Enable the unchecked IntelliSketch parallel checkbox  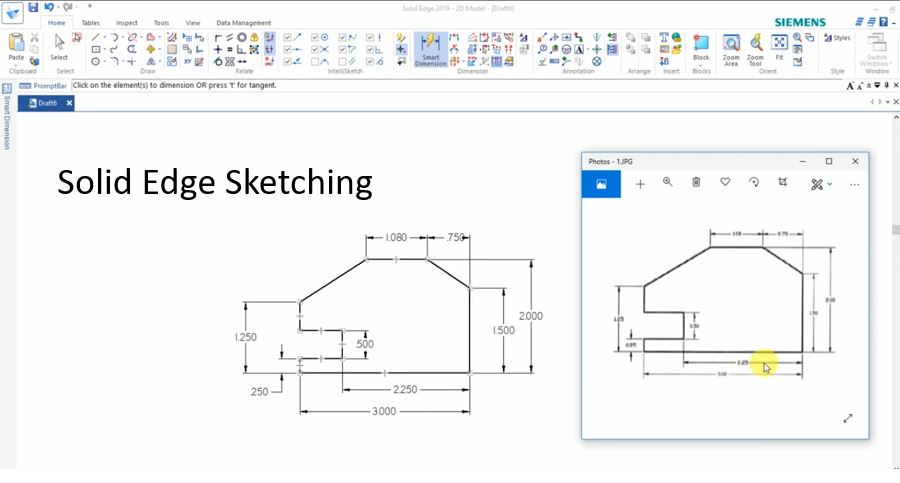point(342,61)
